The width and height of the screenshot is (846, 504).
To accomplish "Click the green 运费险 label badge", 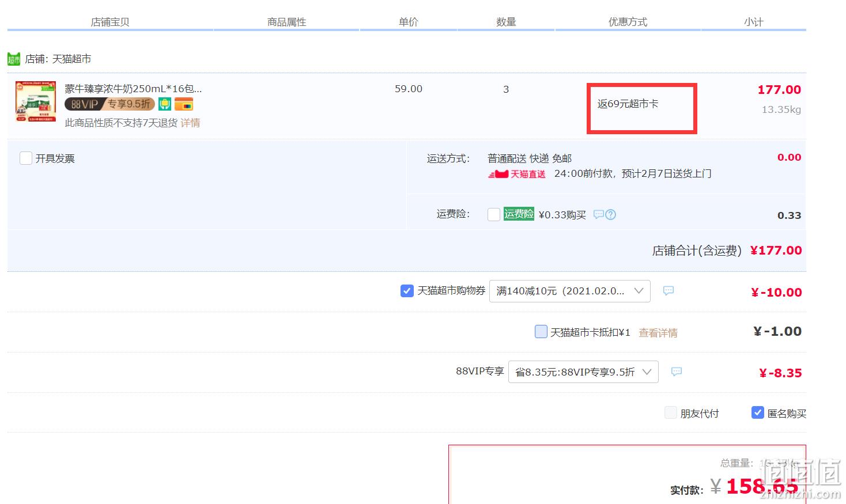I will point(519,214).
